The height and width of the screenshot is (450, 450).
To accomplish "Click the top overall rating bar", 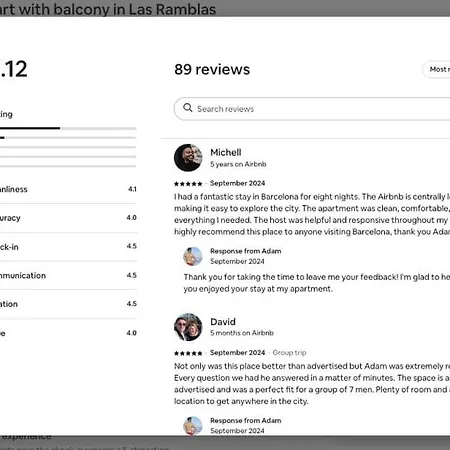I will click(x=68, y=128).
